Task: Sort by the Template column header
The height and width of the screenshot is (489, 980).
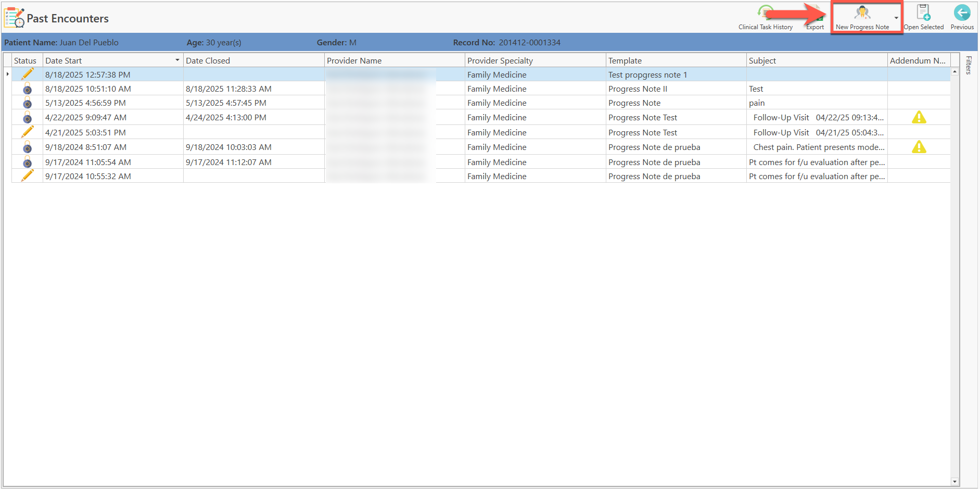Action: point(676,60)
